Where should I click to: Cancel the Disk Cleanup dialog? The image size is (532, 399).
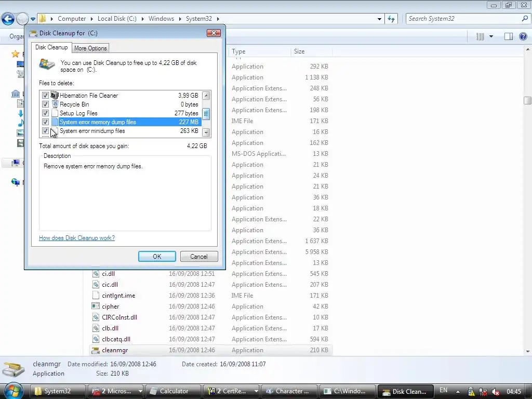(x=199, y=257)
